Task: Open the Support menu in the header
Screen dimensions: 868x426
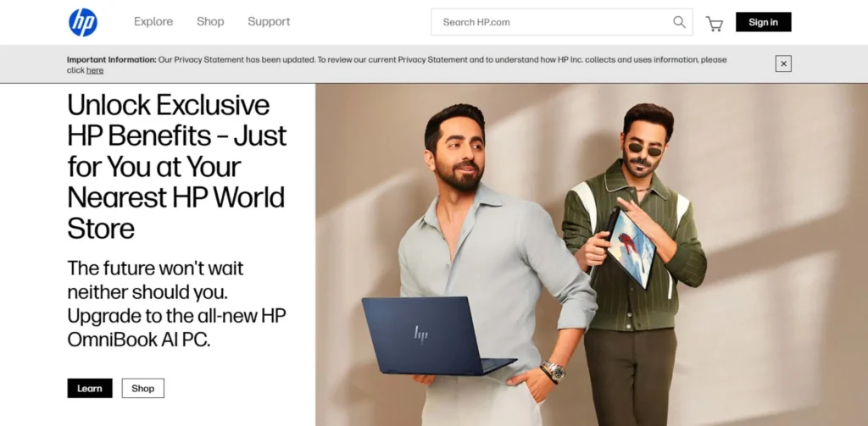Action: tap(269, 22)
